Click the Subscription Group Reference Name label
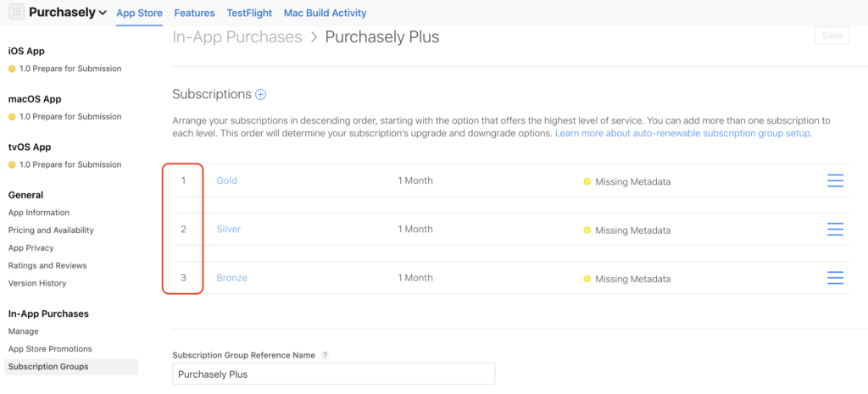This screenshot has width=868, height=394. 244,355
